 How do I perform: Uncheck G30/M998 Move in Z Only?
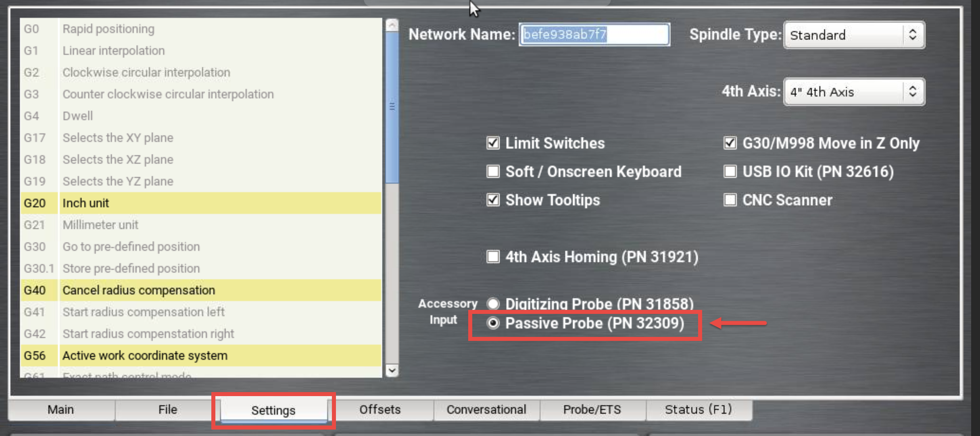click(x=730, y=143)
